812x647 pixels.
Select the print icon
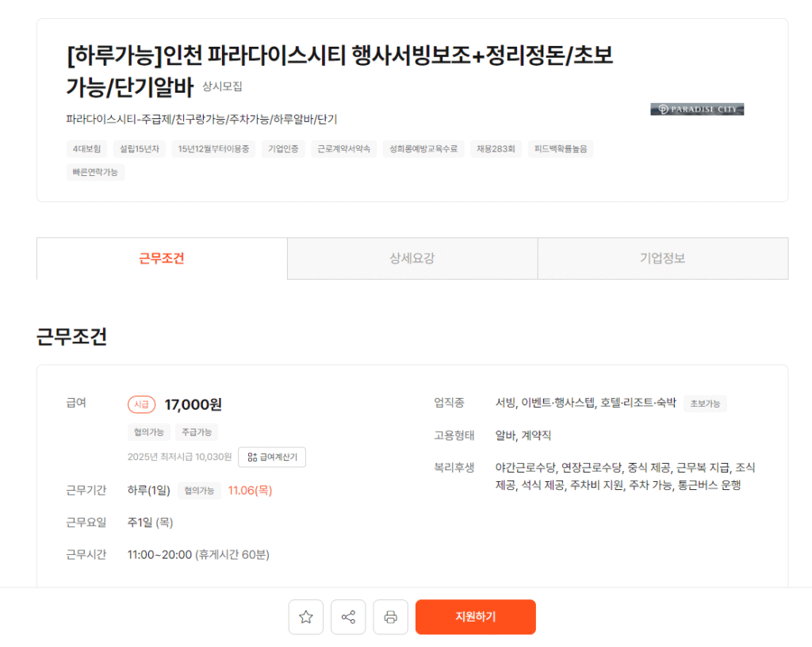click(x=390, y=617)
